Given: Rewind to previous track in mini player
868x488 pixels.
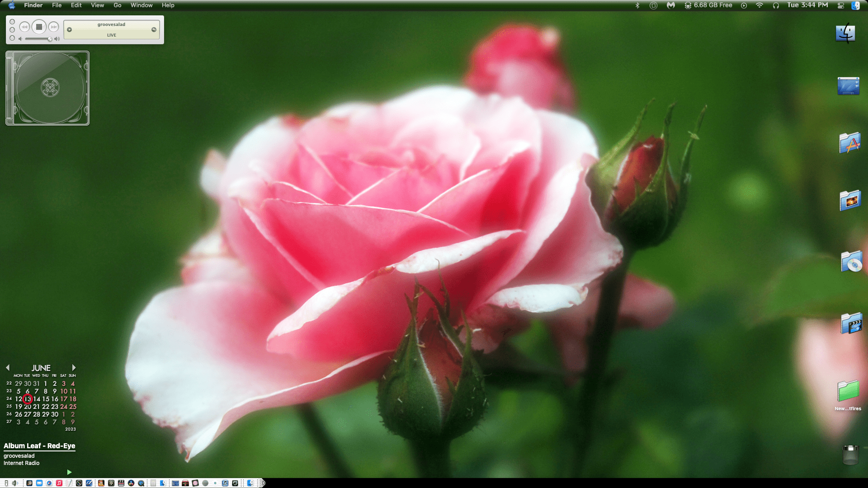Looking at the screenshot, I should click(24, 27).
